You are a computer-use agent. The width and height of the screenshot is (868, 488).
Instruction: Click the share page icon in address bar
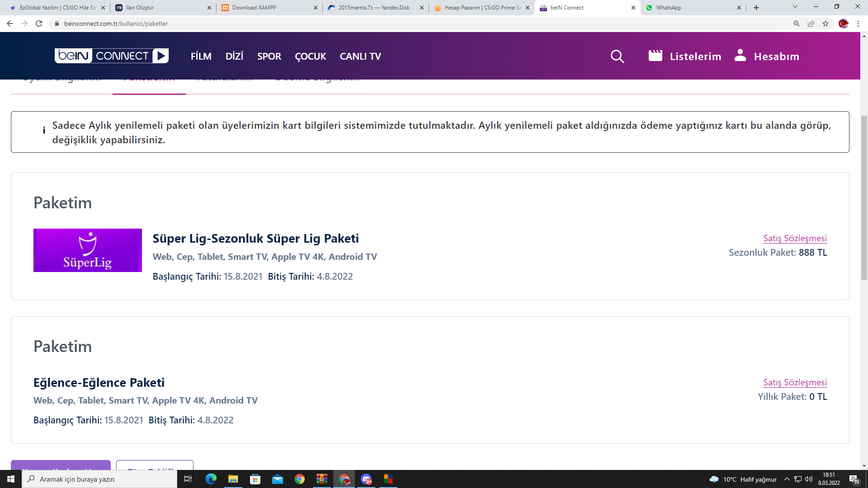pos(811,23)
